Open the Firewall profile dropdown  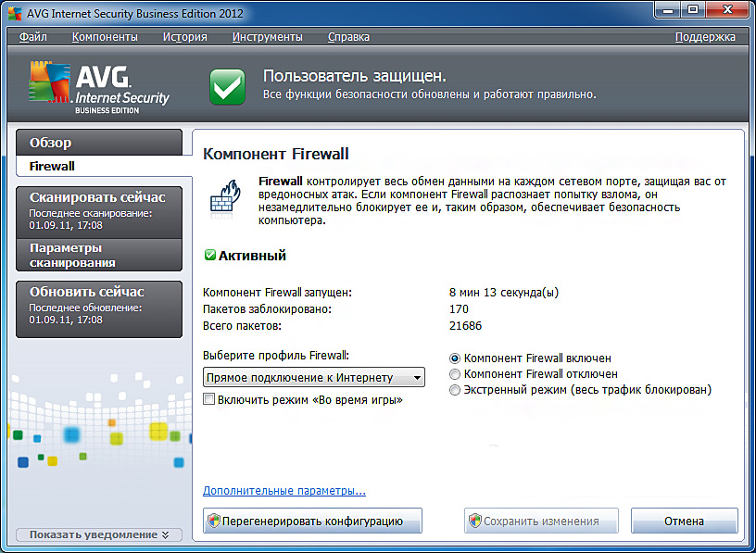tap(314, 378)
